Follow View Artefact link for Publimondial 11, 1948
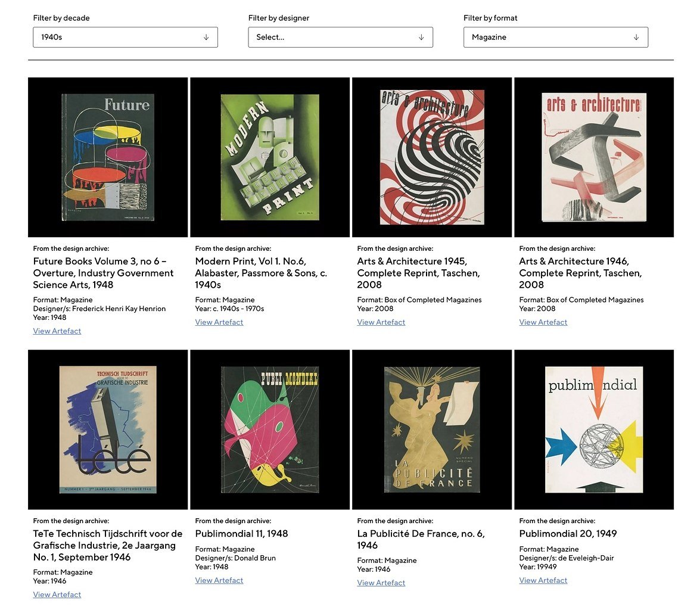Screen dimensions: 700x610 pyautogui.click(x=219, y=580)
